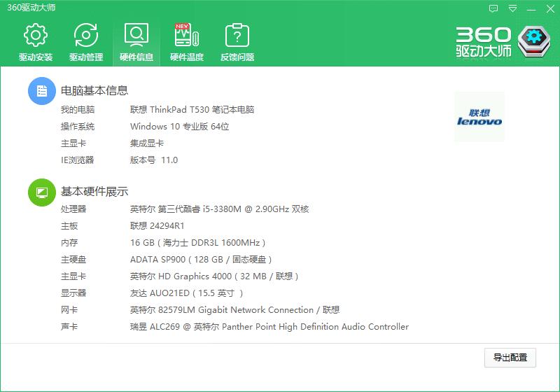This screenshot has width=560, height=392.
Task: Click the 声卡 label
Action: point(69,327)
